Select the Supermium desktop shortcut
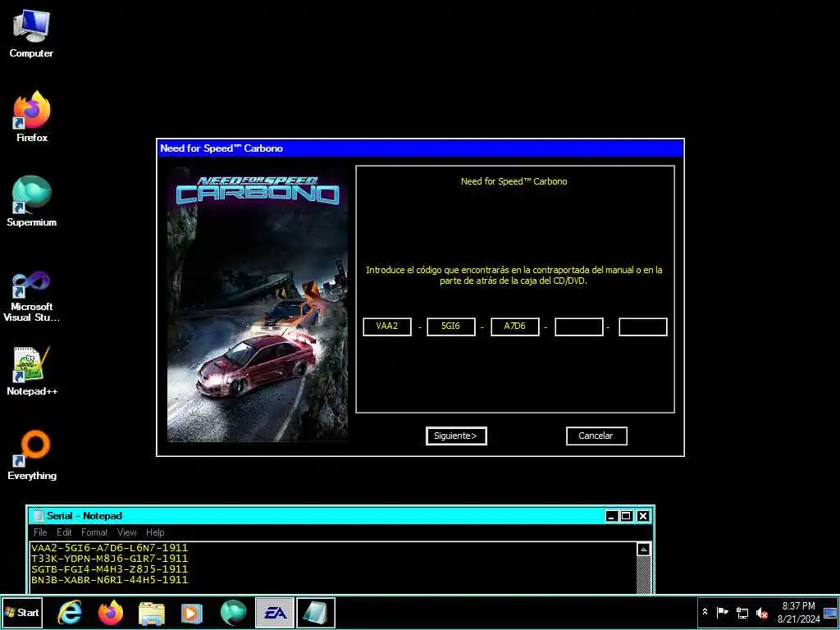Viewport: 840px width, 630px height. click(x=32, y=201)
